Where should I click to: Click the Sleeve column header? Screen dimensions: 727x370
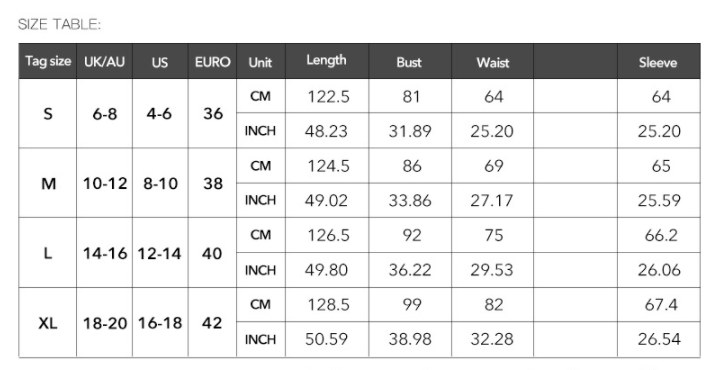[x=658, y=61]
